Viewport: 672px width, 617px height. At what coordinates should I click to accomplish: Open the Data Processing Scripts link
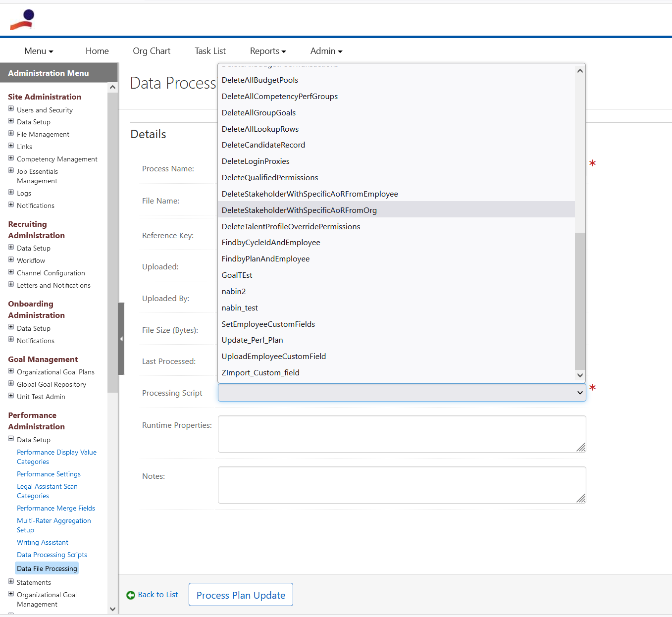tap(52, 555)
